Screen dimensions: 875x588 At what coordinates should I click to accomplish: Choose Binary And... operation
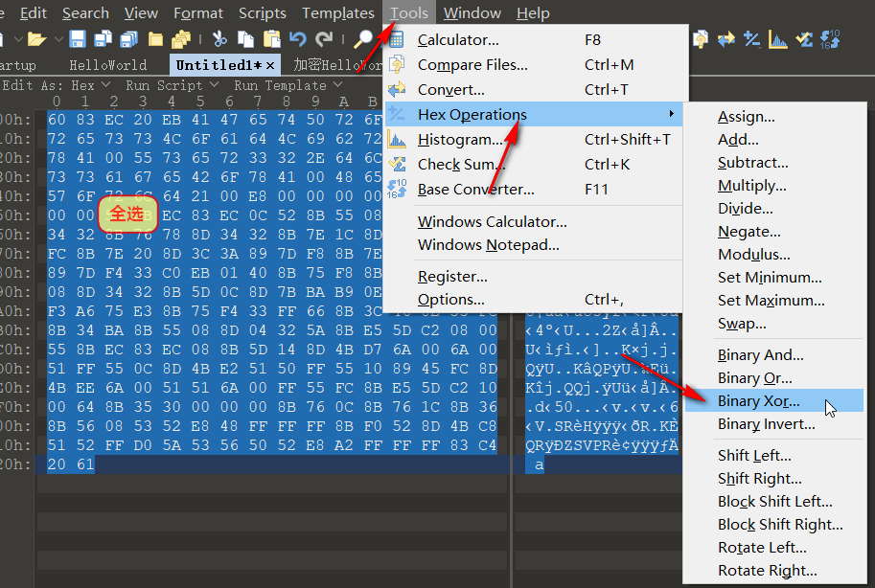[774, 355]
